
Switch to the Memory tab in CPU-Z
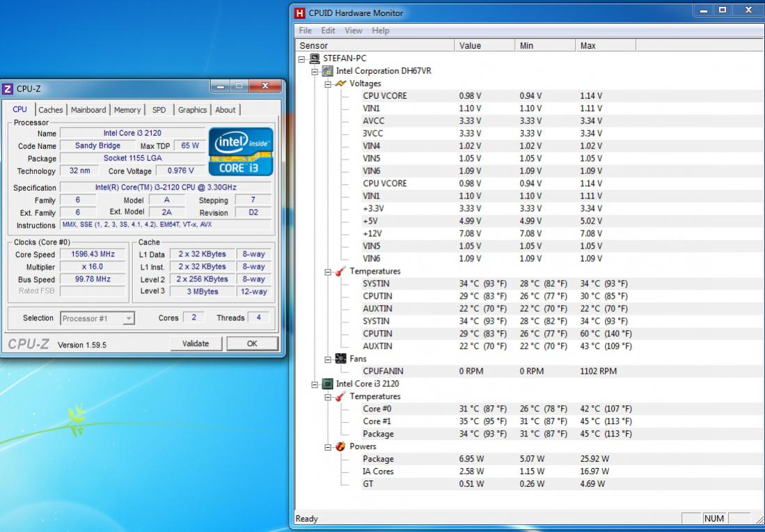127,110
